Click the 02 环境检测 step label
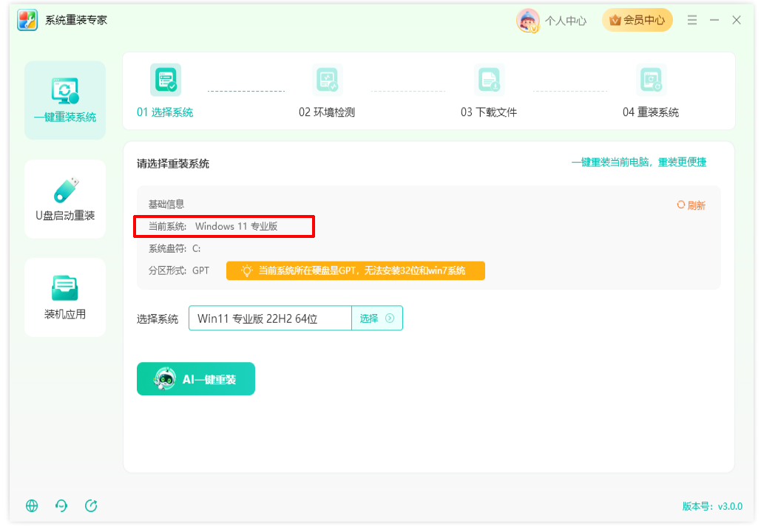The width and height of the screenshot is (761, 532). [x=327, y=112]
